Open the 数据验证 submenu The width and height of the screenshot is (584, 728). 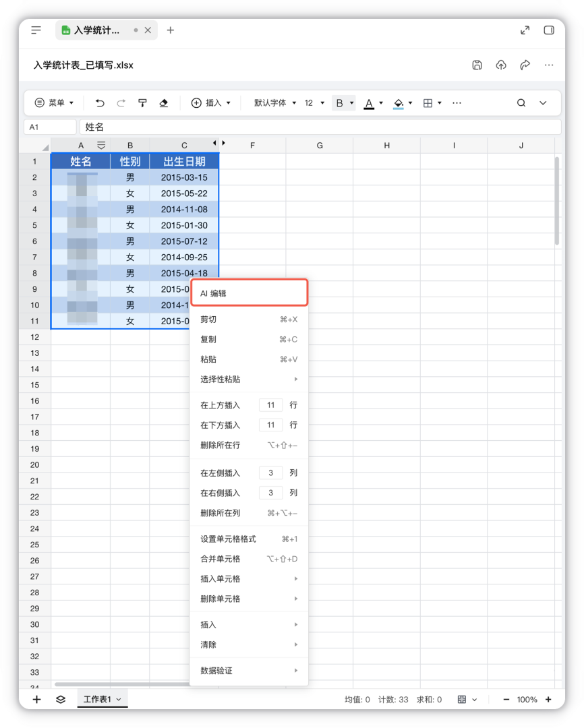250,671
